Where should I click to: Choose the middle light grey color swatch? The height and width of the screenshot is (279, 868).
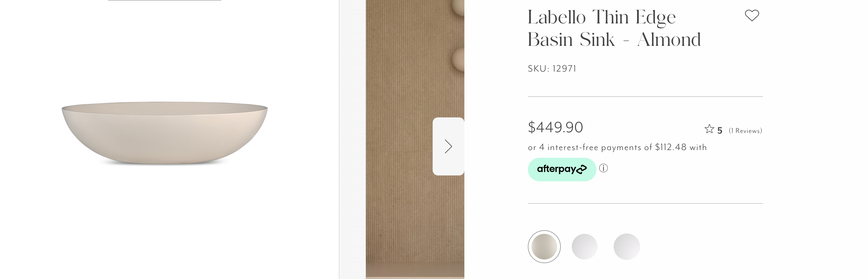[585, 247]
